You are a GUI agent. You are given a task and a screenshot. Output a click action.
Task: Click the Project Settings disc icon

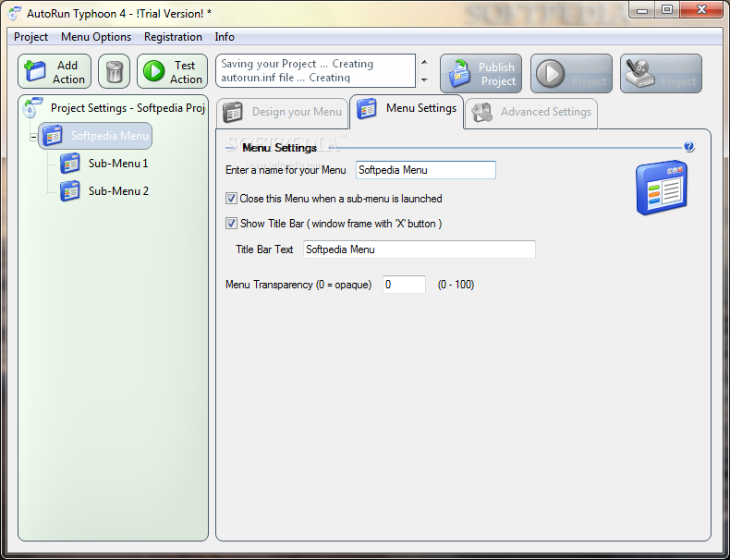pos(32,107)
